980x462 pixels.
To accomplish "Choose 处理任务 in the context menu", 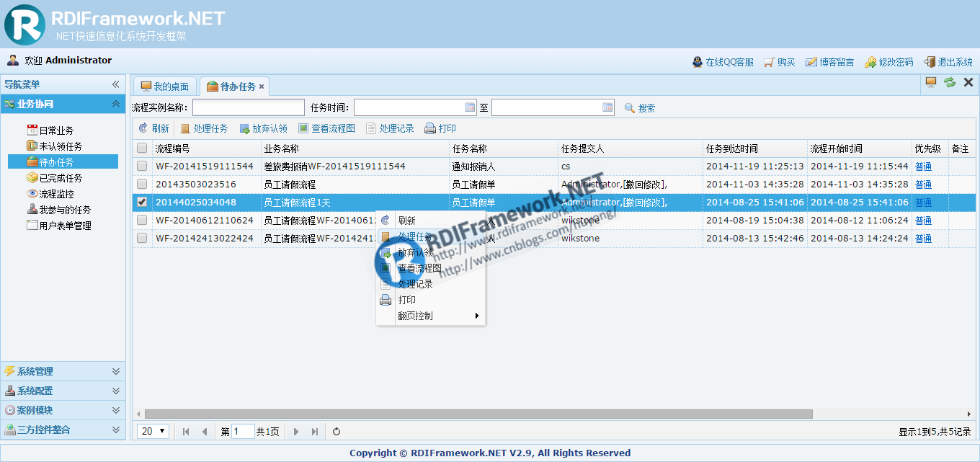I will (431, 236).
